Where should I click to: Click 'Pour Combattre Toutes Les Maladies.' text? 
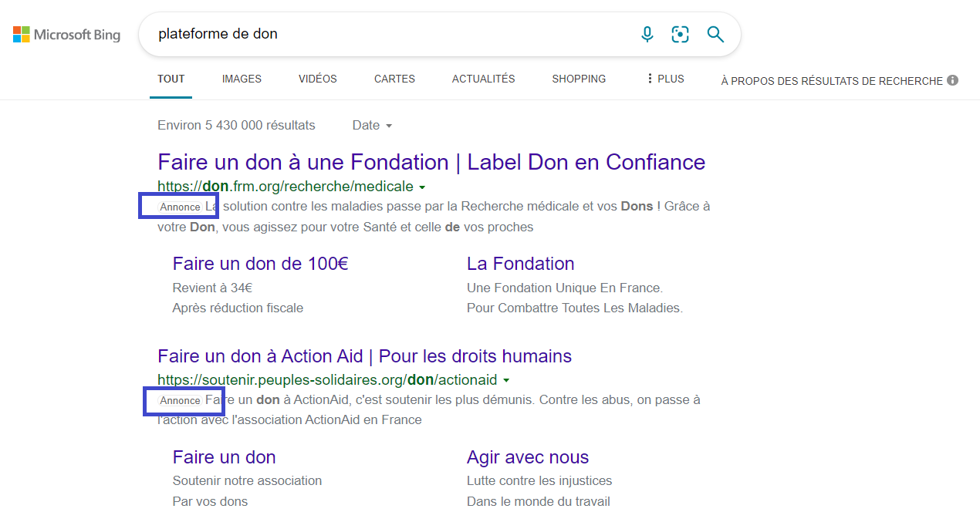click(x=575, y=308)
